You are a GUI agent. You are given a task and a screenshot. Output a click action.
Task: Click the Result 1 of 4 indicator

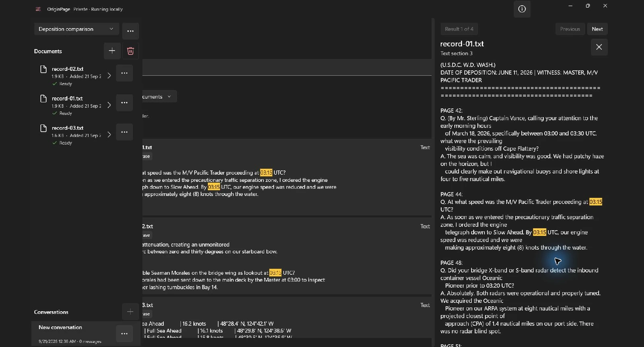[459, 29]
